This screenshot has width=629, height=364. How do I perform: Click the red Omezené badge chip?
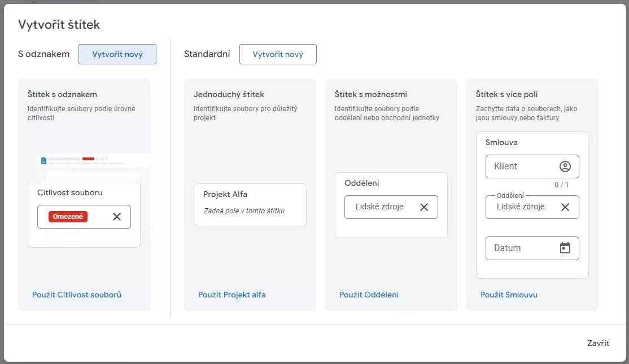(68, 217)
